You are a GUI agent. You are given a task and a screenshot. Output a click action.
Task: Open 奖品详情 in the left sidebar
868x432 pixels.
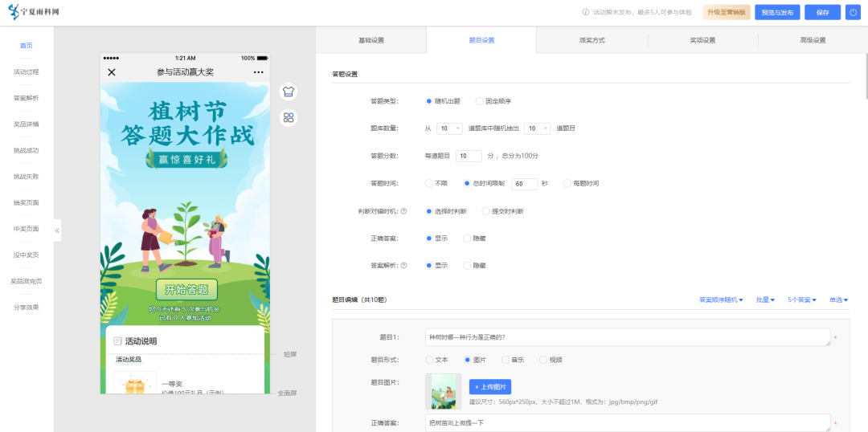tap(27, 124)
